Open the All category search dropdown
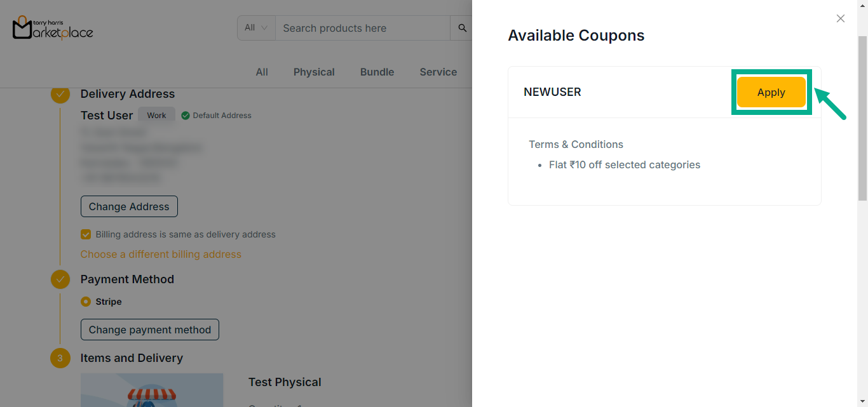The height and width of the screenshot is (407, 868). [x=256, y=28]
